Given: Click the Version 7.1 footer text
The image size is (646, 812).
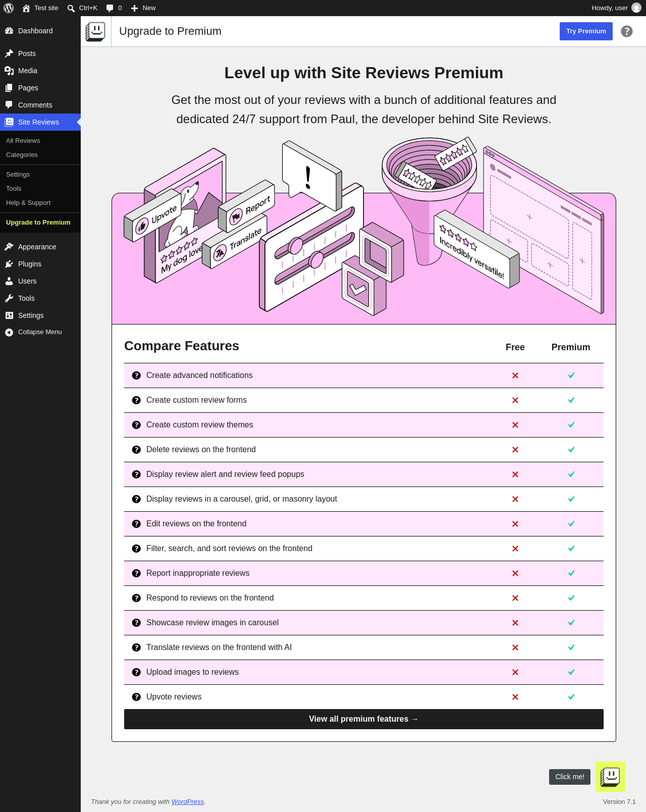Looking at the screenshot, I should [x=619, y=802].
